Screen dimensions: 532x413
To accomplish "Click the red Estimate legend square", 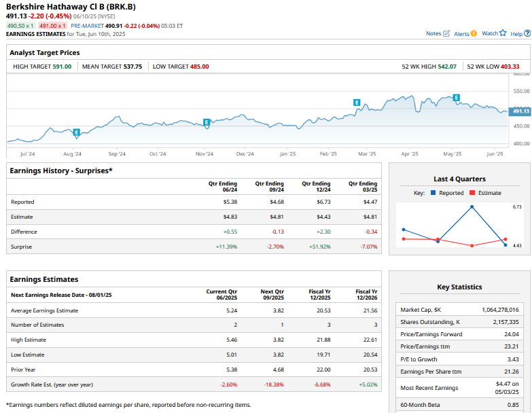I will (473, 193).
